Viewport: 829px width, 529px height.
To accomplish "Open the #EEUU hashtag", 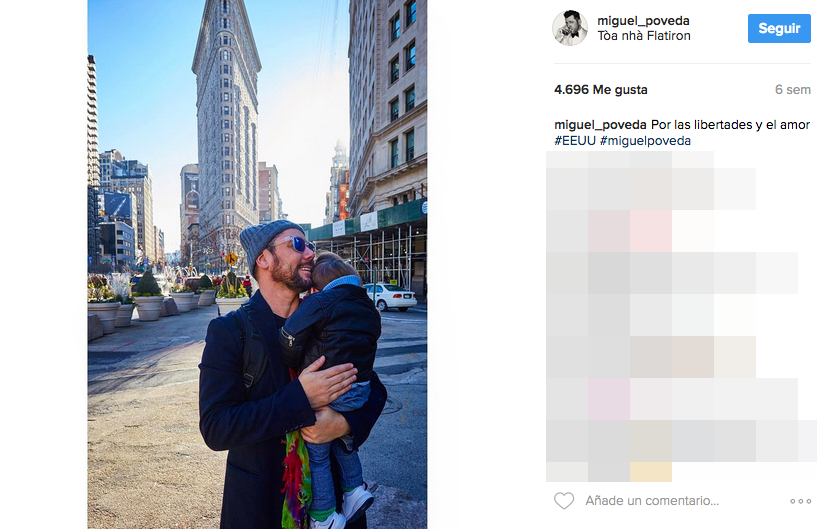I will tap(575, 141).
